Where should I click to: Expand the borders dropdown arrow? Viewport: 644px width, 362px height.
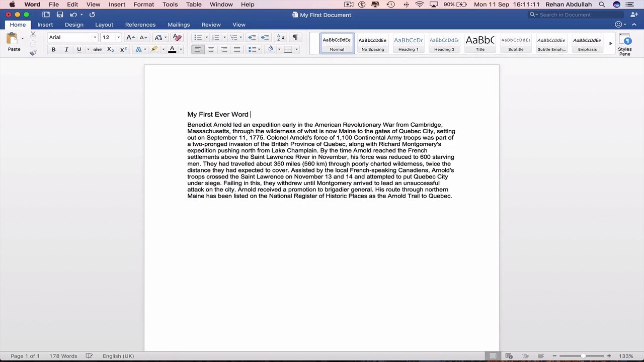tap(296, 49)
